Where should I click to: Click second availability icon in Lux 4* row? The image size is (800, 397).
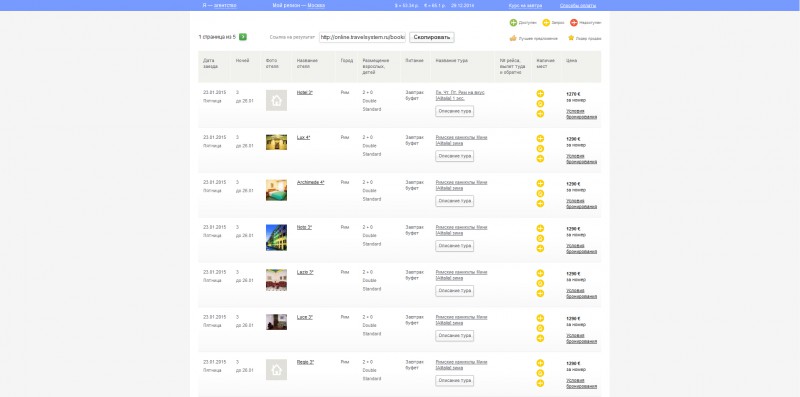coord(540,148)
